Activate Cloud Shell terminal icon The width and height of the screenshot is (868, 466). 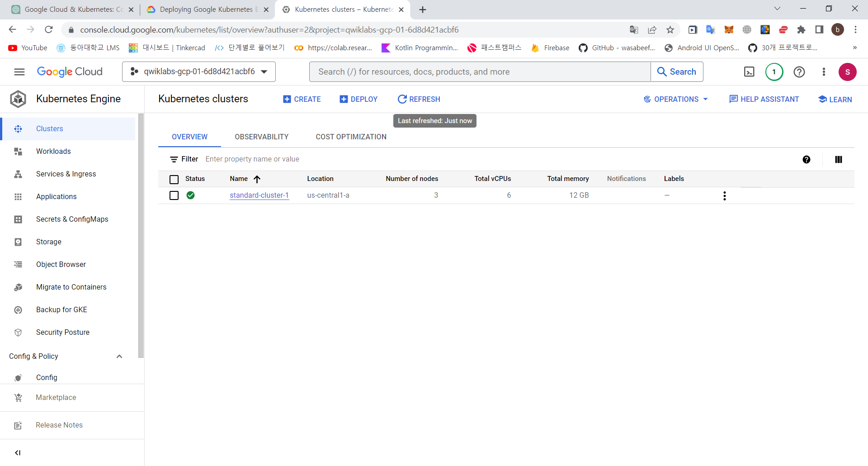click(749, 72)
